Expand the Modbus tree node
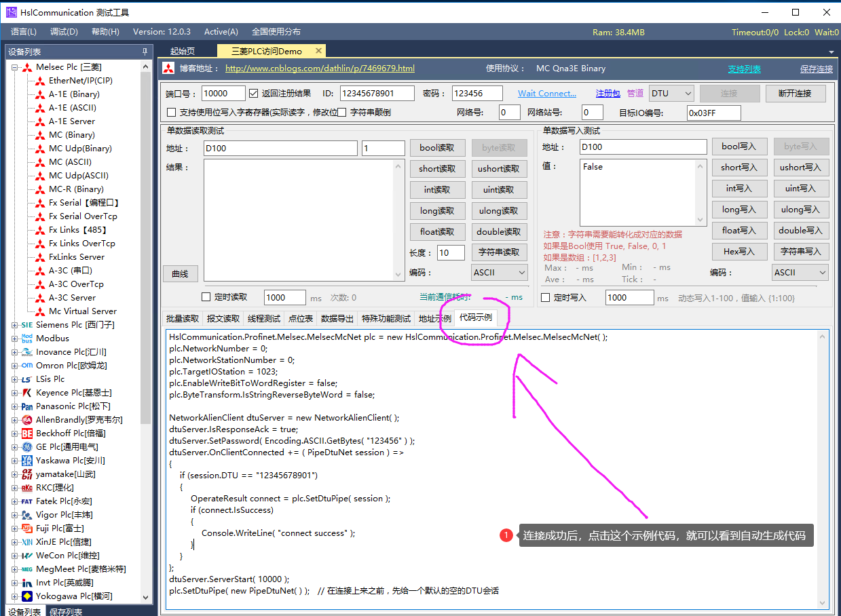The height and width of the screenshot is (616, 841). [15, 339]
